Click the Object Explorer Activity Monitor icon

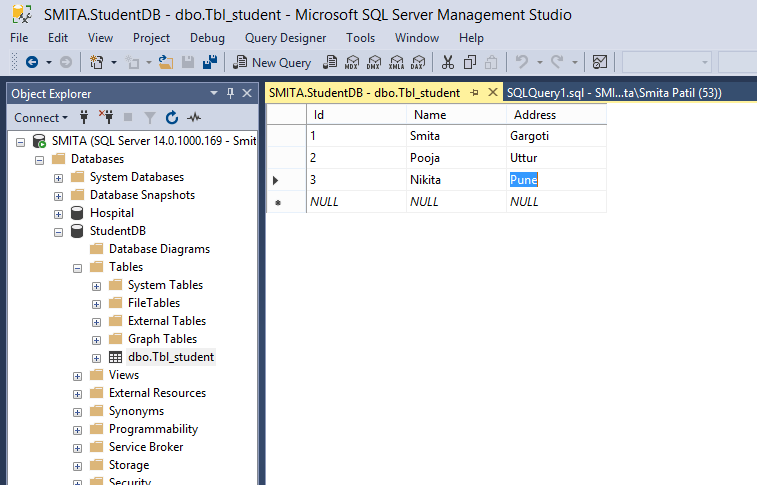[x=194, y=117]
